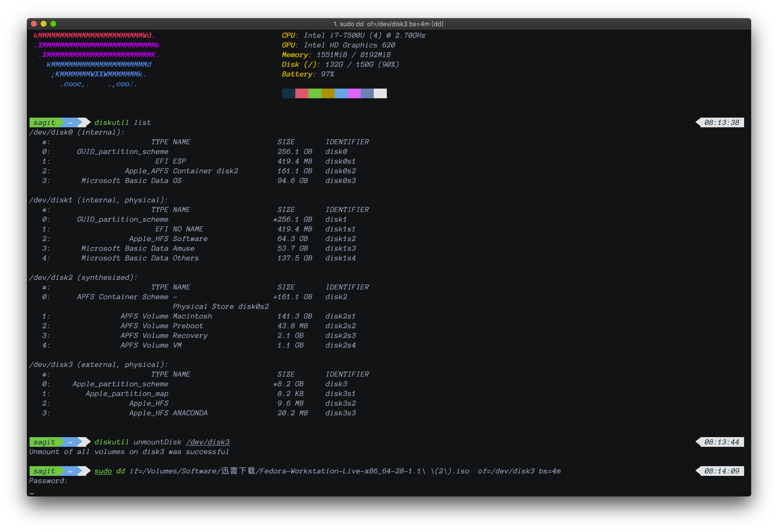Click the Password: prompt line
Viewport: 778px width, 532px height.
coord(48,481)
